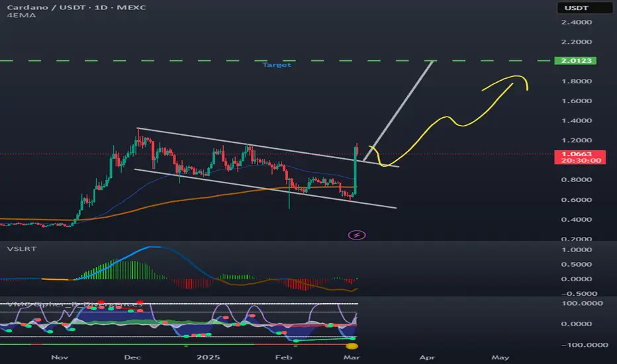The image size is (617, 364).
Task: Click the 2.4000 price scale value
Action: tap(577, 23)
